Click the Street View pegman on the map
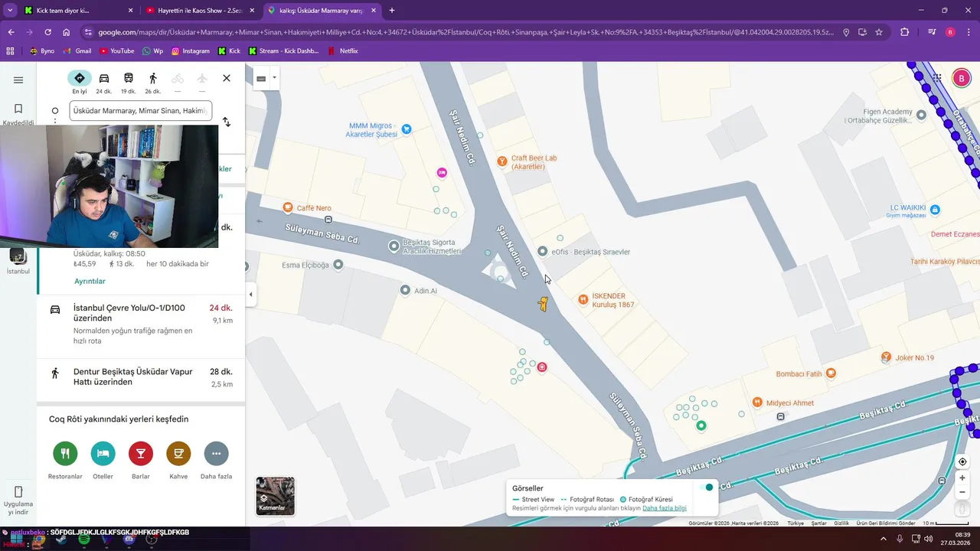 (x=543, y=304)
